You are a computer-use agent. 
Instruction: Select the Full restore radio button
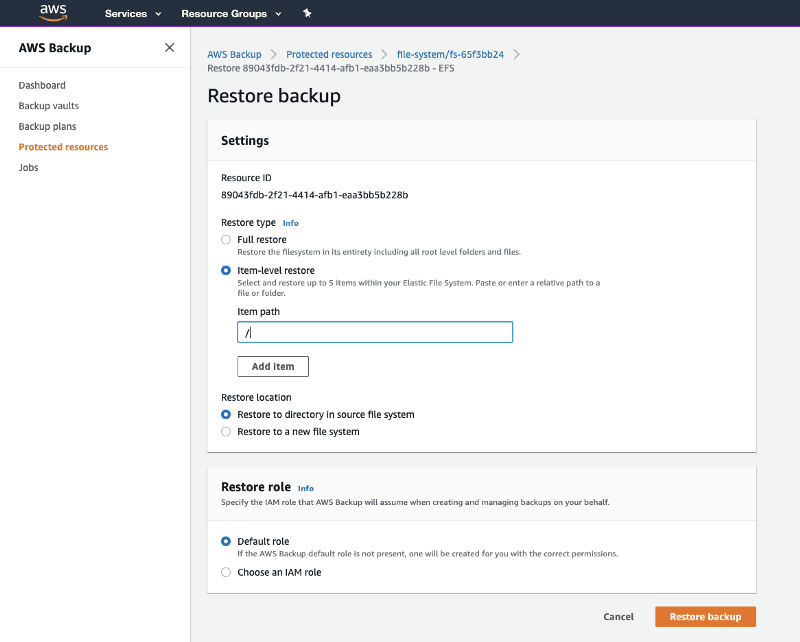[226, 239]
